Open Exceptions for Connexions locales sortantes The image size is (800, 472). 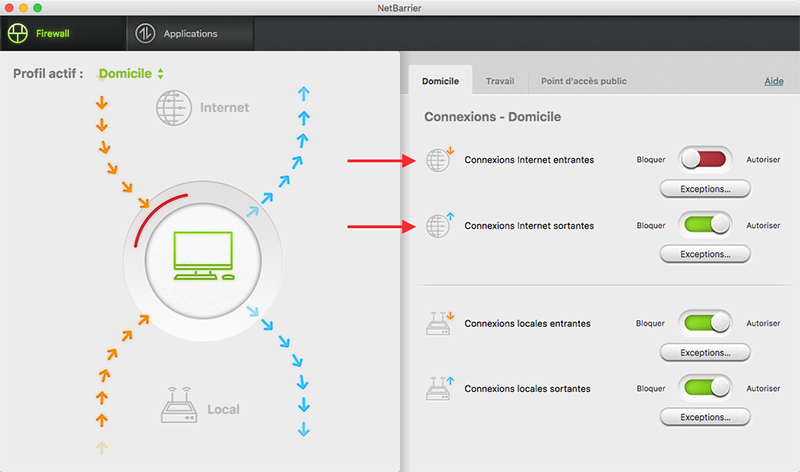(705, 417)
